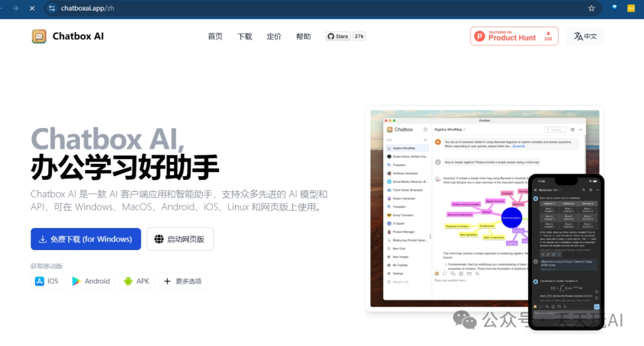Click the APK download button
This screenshot has height=346, width=644.
click(x=137, y=281)
